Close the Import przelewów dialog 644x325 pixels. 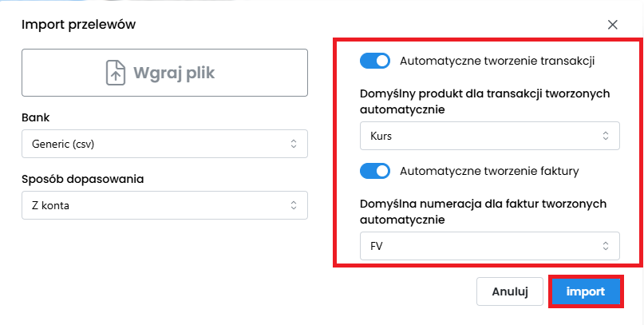613,25
